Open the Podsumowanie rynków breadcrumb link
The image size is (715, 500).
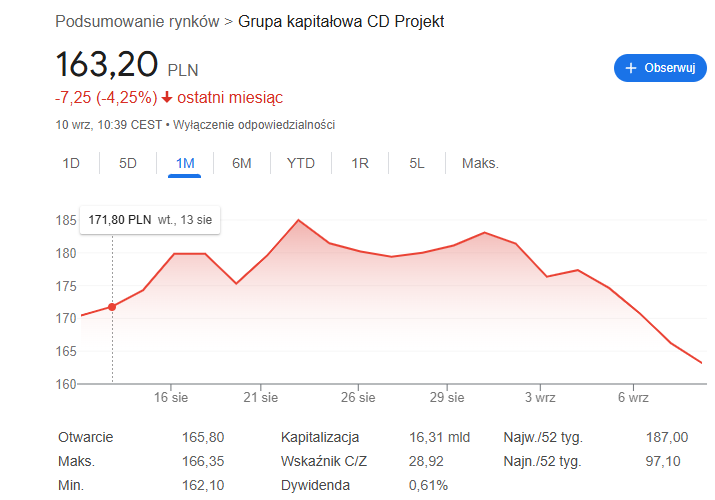click(138, 21)
